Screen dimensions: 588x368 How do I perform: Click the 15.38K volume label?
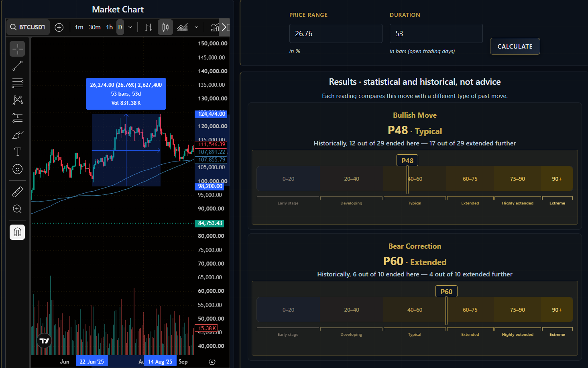(206, 328)
